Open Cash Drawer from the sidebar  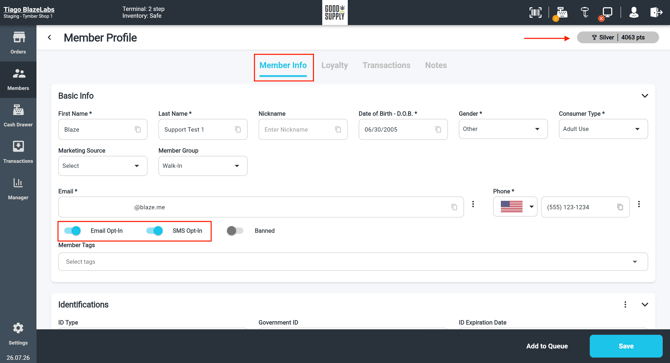tap(18, 116)
